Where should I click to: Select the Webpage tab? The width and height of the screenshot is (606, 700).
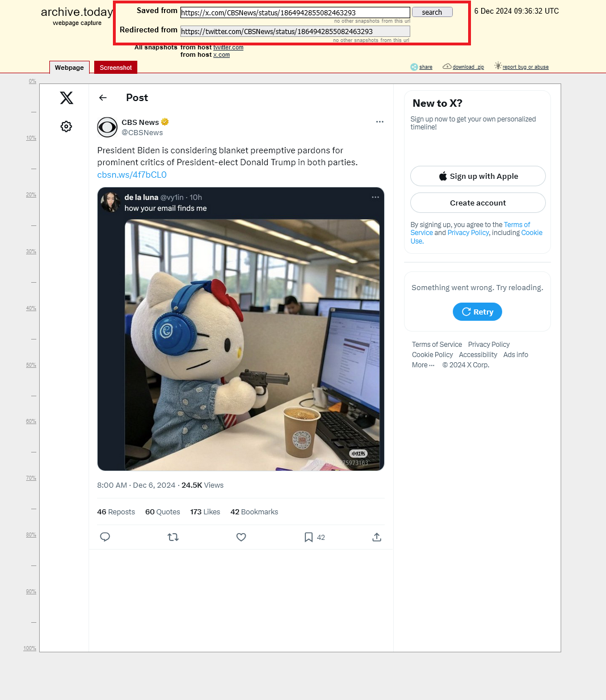point(69,68)
